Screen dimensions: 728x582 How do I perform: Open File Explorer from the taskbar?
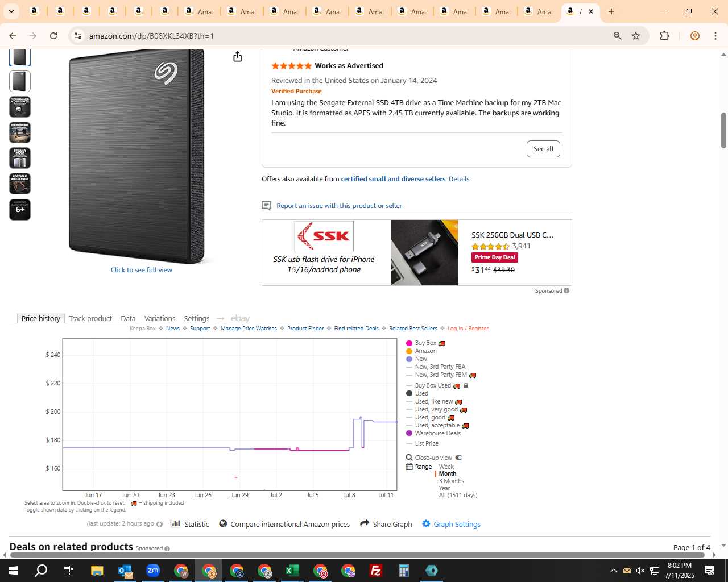tap(97, 571)
